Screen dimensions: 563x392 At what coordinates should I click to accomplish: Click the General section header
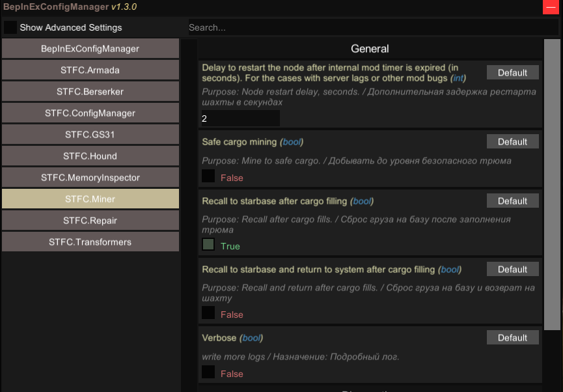[370, 48]
